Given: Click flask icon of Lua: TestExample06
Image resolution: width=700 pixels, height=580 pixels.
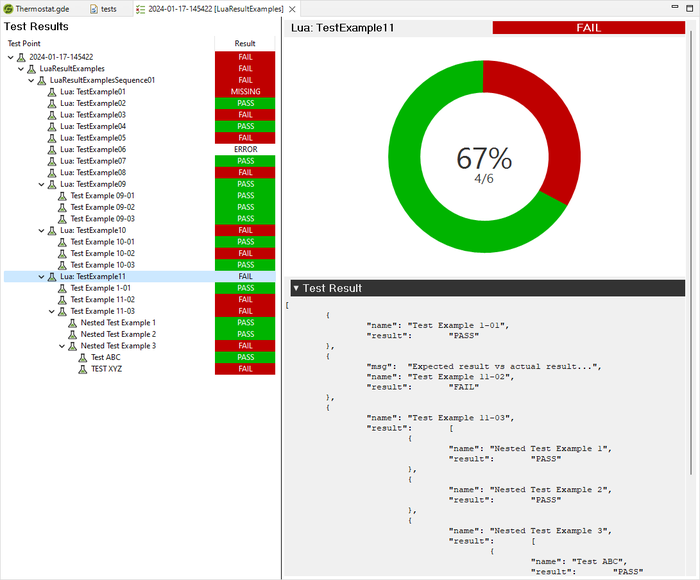Looking at the screenshot, I should [52, 150].
